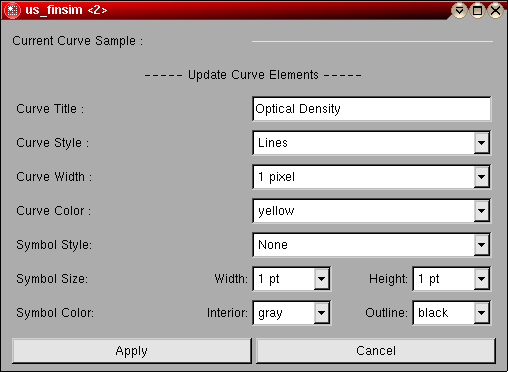Click the us_finsim application icon in title bar
This screenshot has height=372, width=508.
tap(12, 10)
